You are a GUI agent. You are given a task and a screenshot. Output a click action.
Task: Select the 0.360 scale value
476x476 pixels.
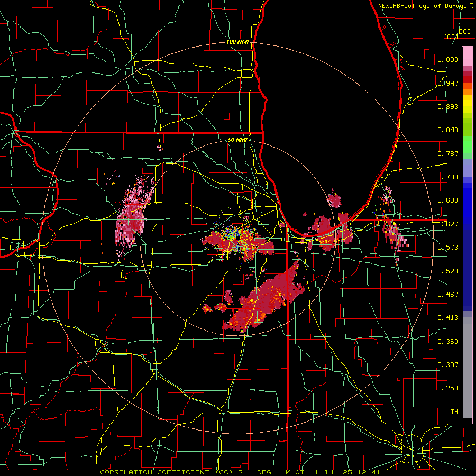448,342
